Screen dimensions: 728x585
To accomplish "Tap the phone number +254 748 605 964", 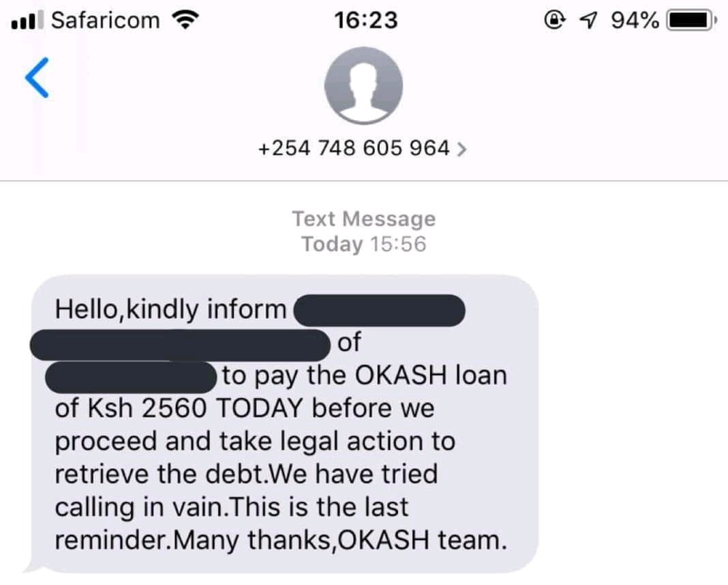I will [354, 148].
